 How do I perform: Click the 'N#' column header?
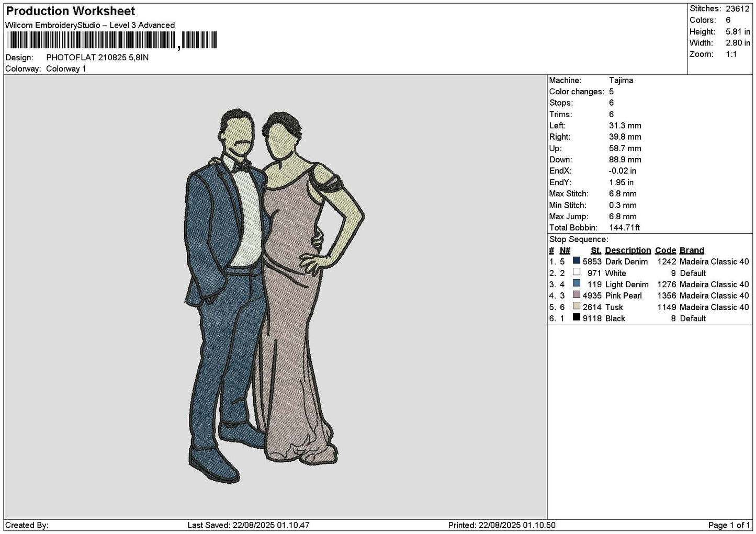(x=565, y=251)
